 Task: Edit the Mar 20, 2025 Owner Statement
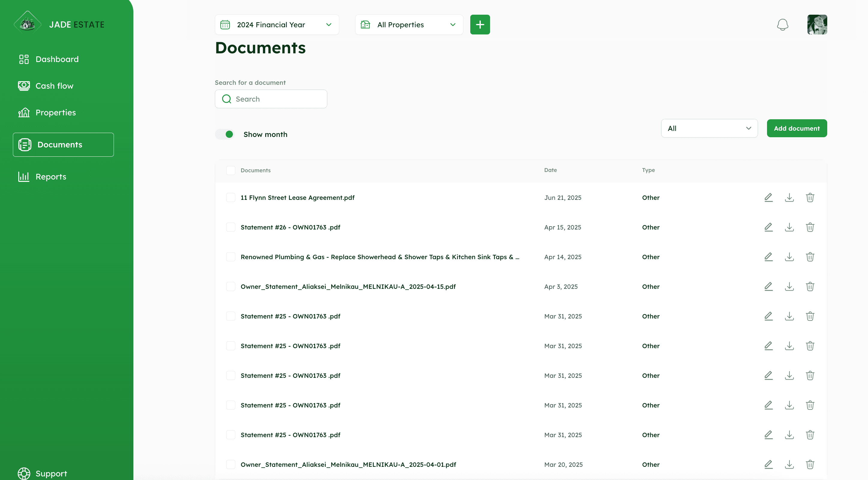click(x=768, y=464)
